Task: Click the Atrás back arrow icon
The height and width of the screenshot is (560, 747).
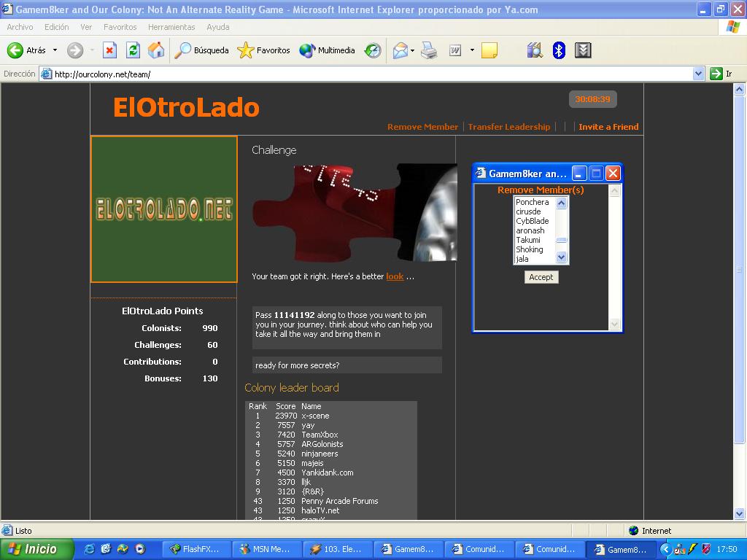Action: pos(15,50)
